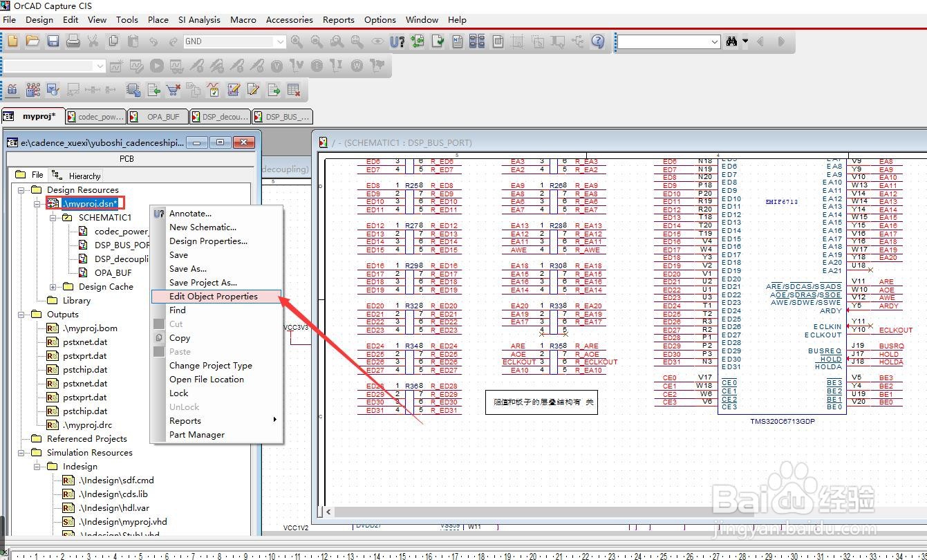Choose New Schematic... context menu entry
The image size is (927, 560).
[x=216, y=227]
